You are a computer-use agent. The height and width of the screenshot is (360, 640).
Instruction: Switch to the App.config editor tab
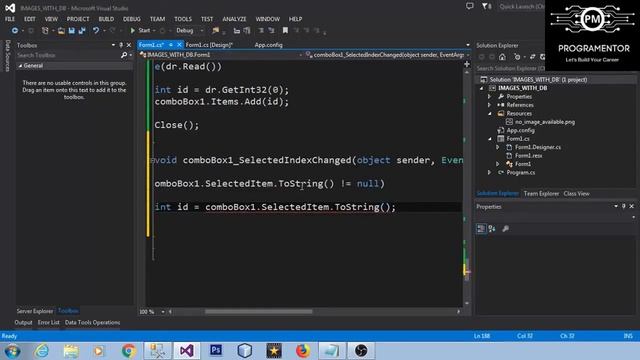click(269, 45)
